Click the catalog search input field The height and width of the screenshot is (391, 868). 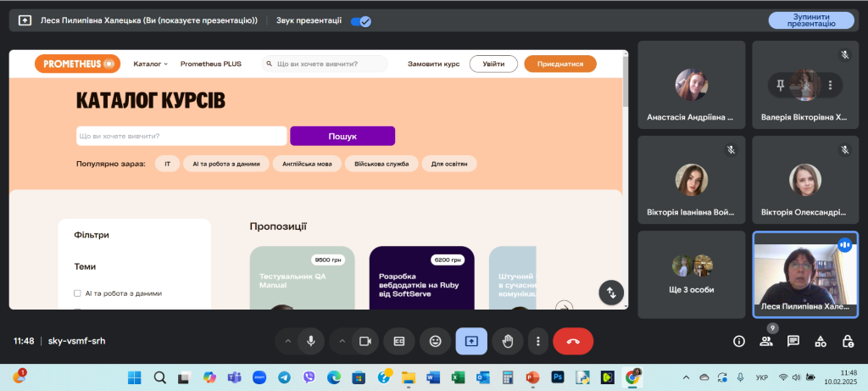click(181, 136)
